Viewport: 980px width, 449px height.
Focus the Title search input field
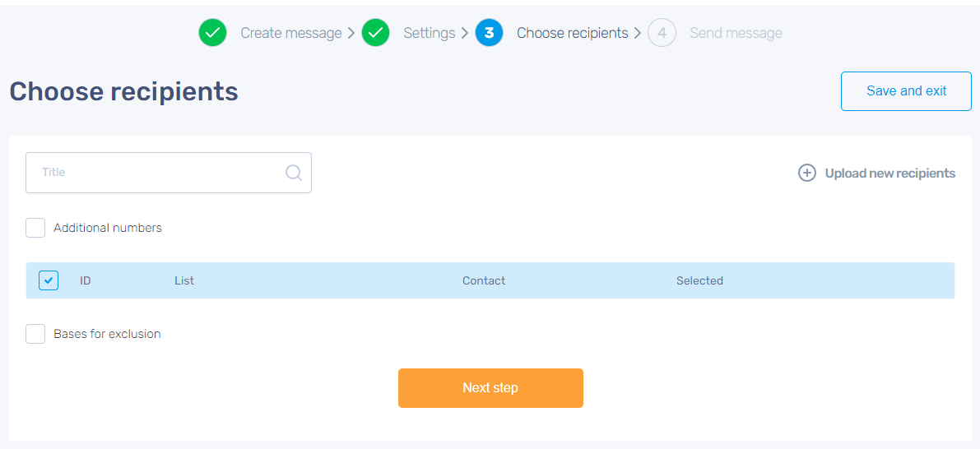click(156, 173)
